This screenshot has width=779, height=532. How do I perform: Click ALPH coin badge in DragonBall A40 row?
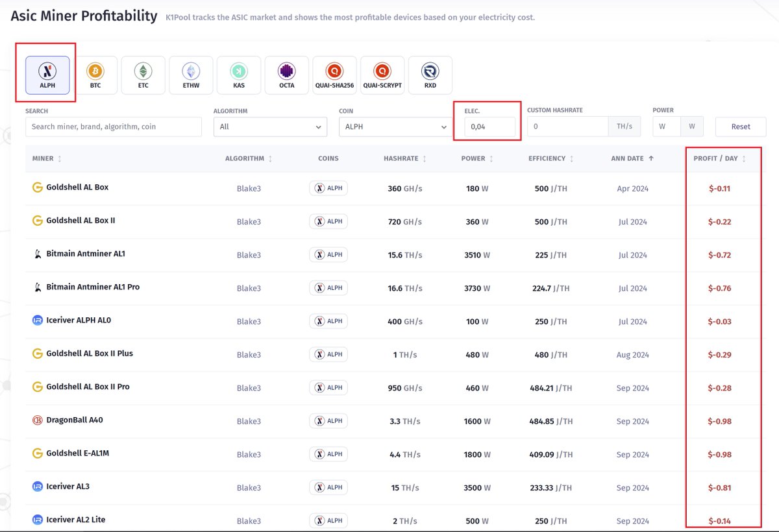point(328,420)
